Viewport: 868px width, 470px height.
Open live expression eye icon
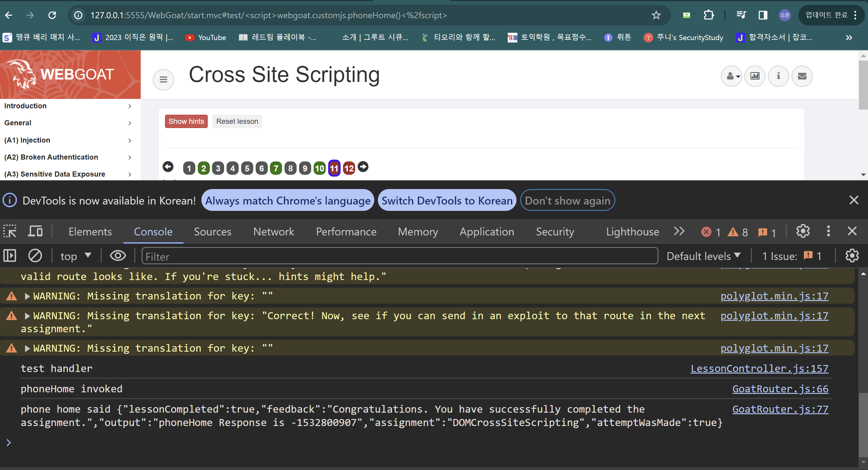click(x=118, y=256)
